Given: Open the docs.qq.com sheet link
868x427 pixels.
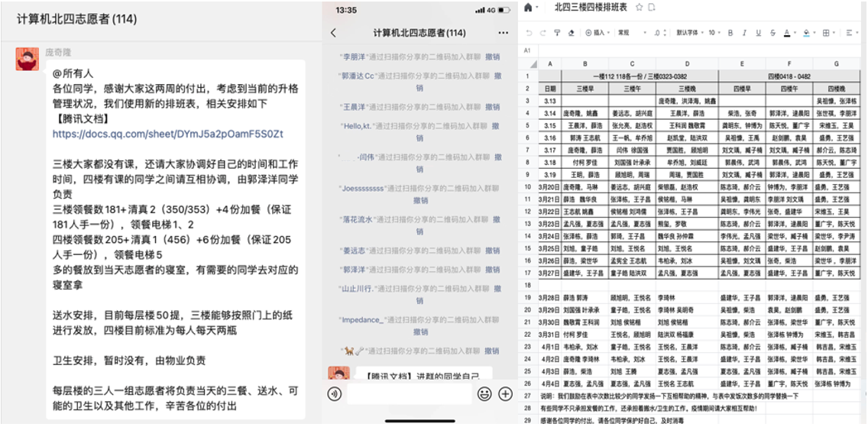Looking at the screenshot, I should pyautogui.click(x=167, y=134).
